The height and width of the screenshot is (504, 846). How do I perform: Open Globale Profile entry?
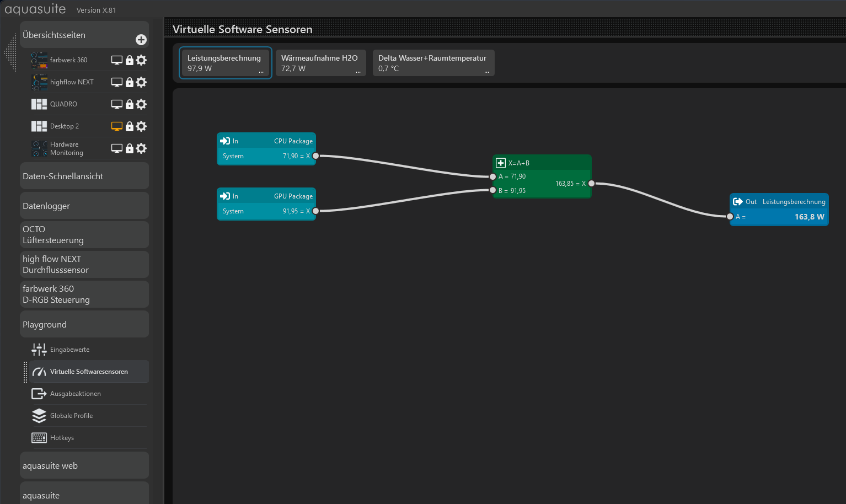coord(89,416)
